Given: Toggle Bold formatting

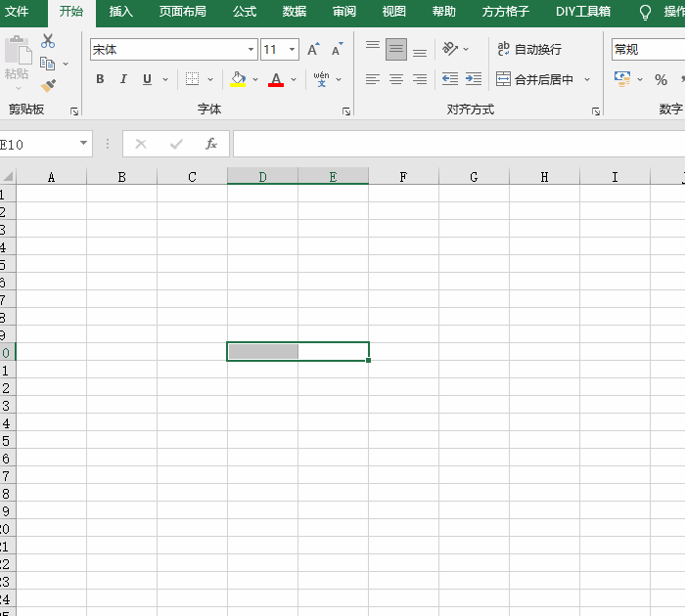Looking at the screenshot, I should 100,79.
